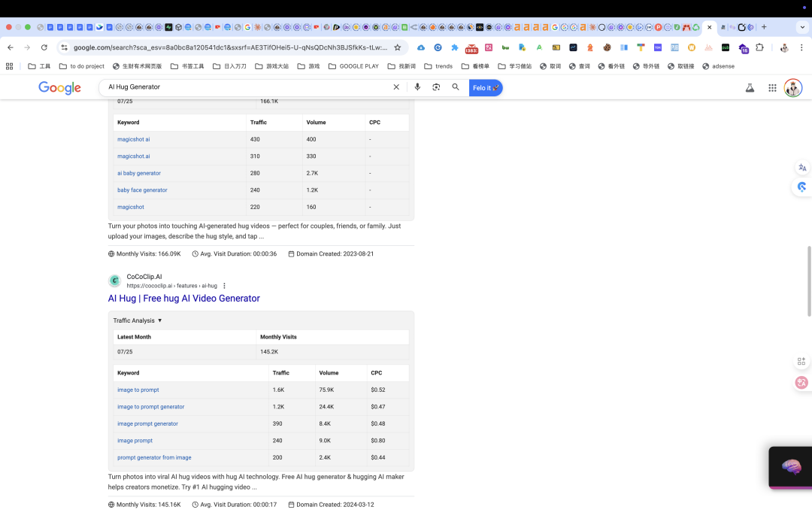Open the orange W circle extension
The height and width of the screenshot is (525, 812).
(x=692, y=47)
